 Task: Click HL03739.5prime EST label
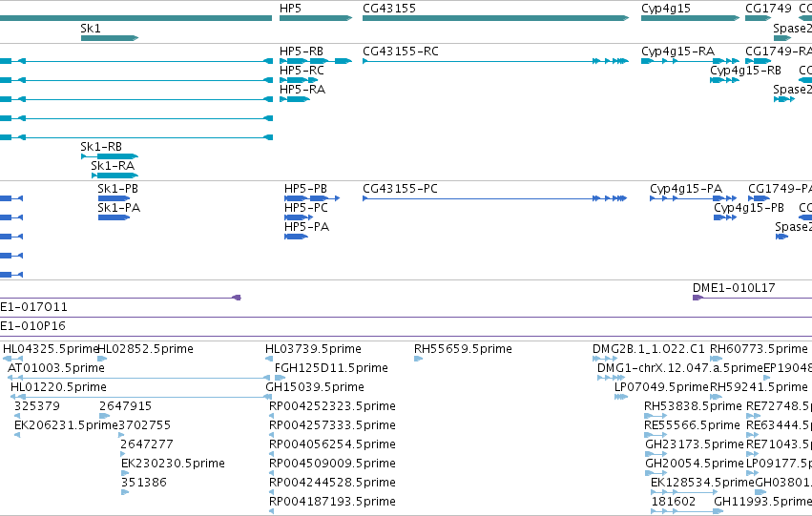point(313,349)
